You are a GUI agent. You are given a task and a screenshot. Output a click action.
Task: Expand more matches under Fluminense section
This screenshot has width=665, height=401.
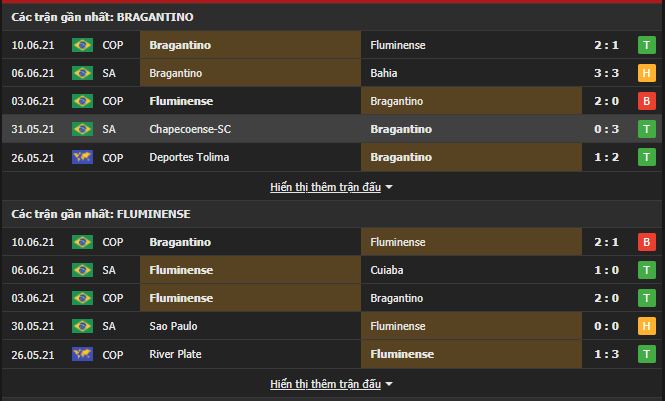click(331, 384)
